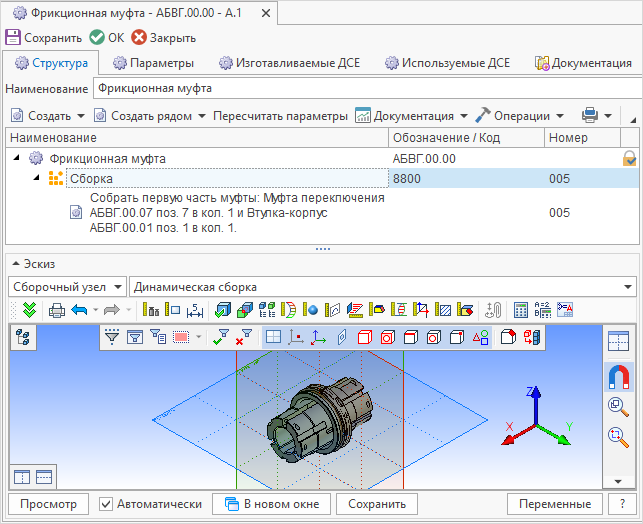Click the gray redo arrow
The height and width of the screenshot is (524, 643).
tap(112, 310)
